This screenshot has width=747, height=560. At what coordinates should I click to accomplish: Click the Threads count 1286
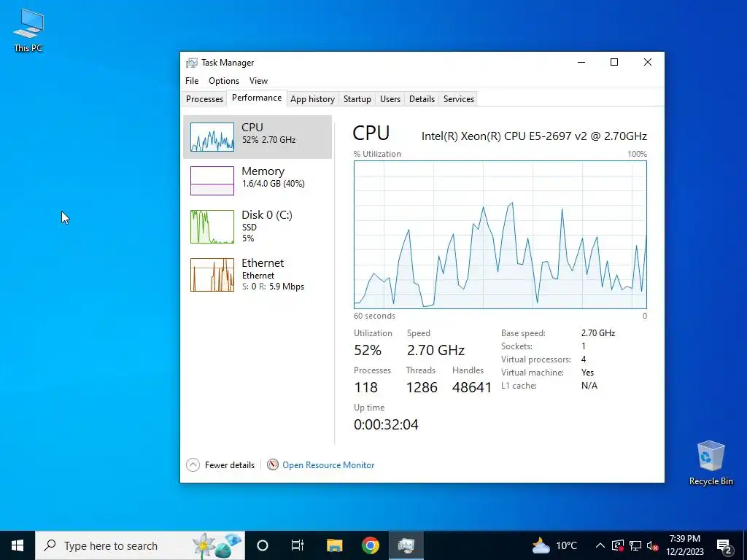[422, 388]
